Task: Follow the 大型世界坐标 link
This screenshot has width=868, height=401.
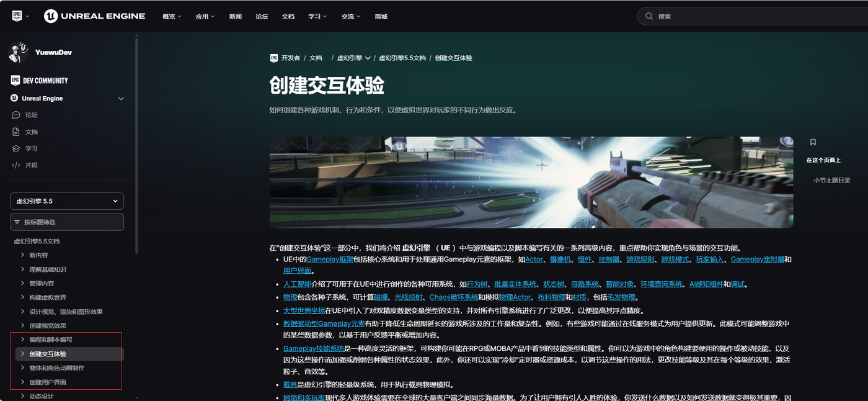Action: point(304,311)
